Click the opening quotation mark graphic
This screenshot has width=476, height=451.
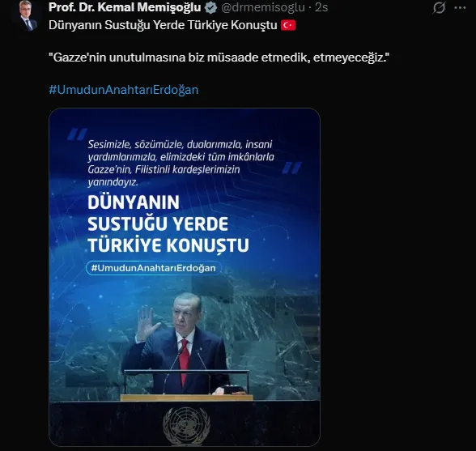(77, 134)
